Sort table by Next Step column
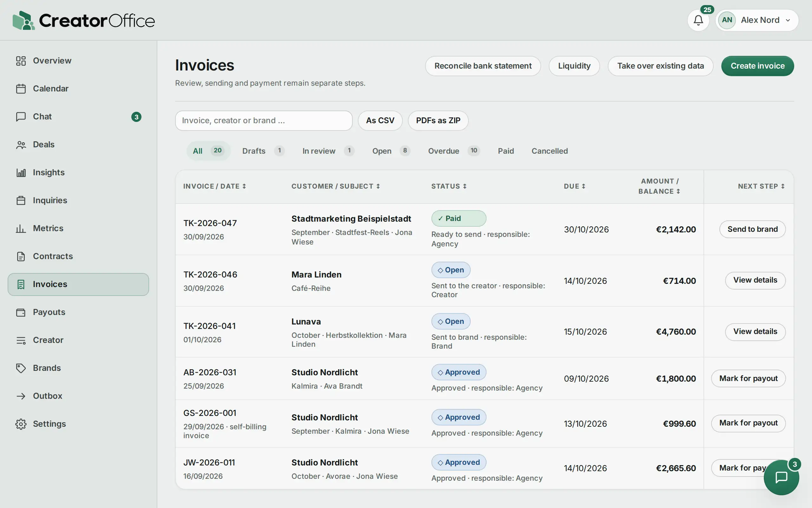Screen dimensions: 812x508 click(761, 186)
